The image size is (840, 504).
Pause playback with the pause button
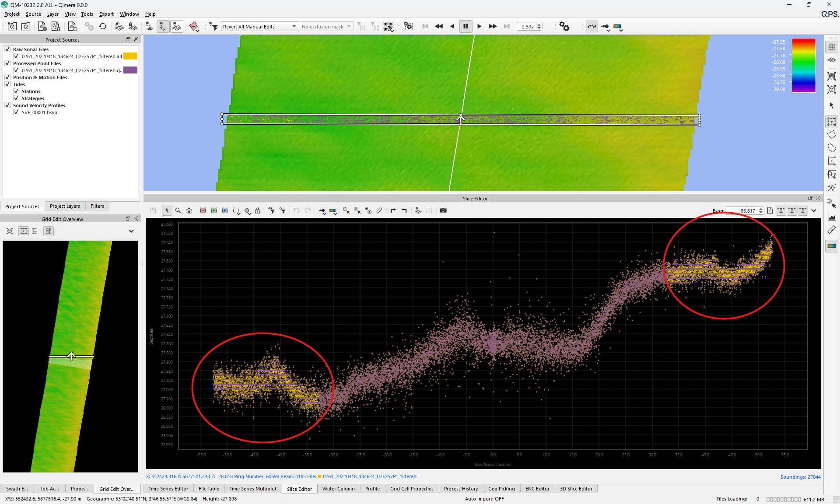[x=466, y=26]
